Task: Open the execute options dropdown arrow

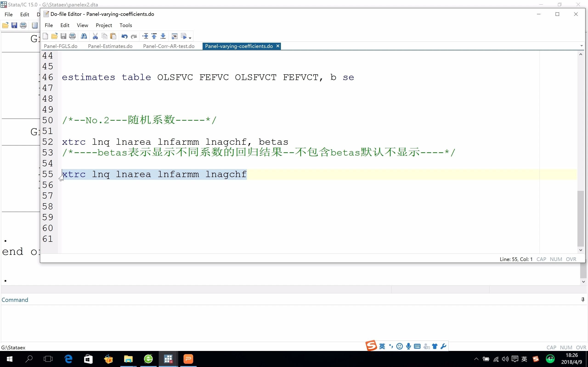Action: coord(190,38)
